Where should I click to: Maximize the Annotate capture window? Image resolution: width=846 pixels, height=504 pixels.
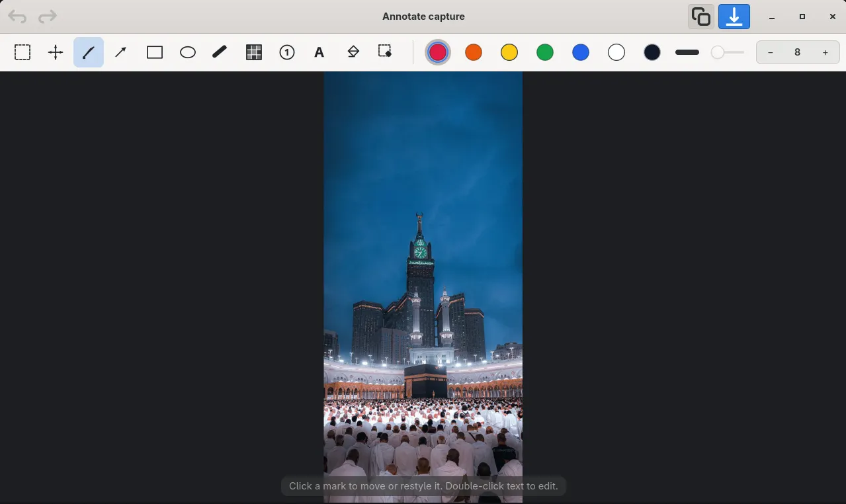pos(802,17)
